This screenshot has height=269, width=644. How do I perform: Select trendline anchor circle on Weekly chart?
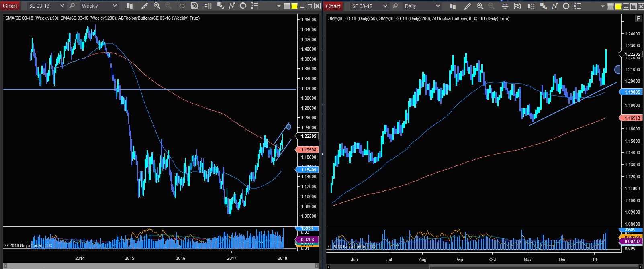(288, 127)
